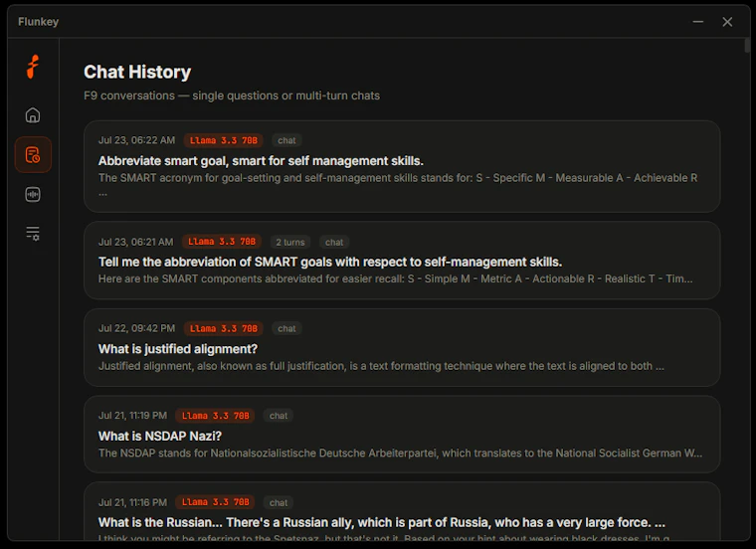
Task: Open chat "What is NSDAP Nazi?"
Action: click(402, 435)
